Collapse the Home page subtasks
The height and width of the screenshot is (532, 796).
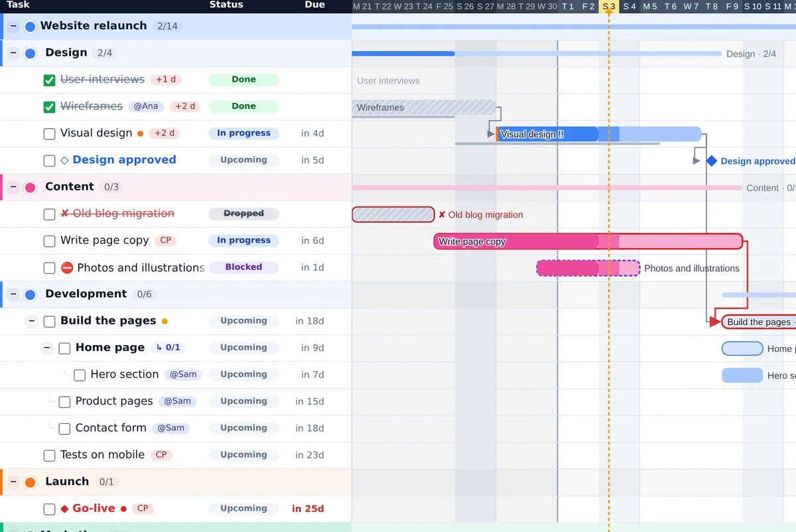point(46,348)
